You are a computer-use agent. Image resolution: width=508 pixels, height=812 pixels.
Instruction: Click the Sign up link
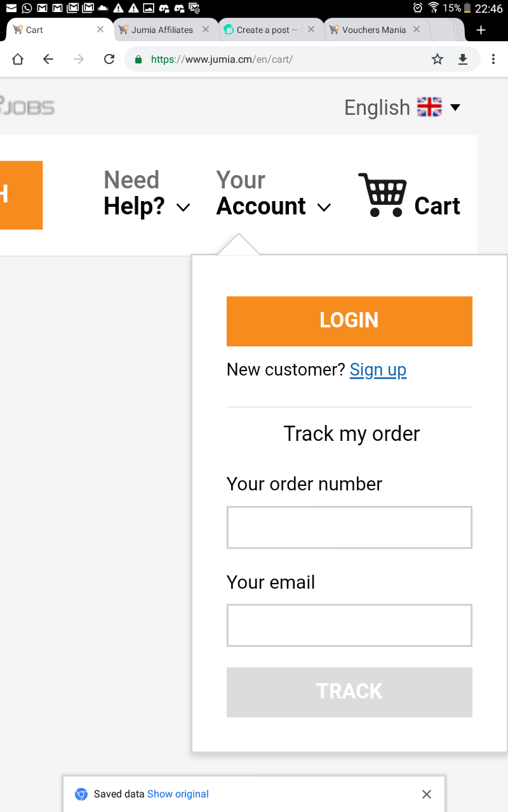point(378,369)
